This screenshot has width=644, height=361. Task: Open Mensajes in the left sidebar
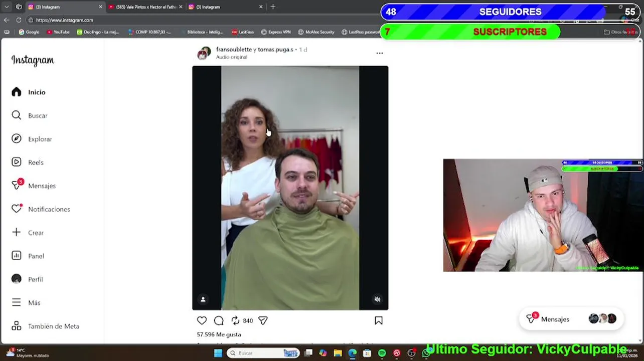33,186
